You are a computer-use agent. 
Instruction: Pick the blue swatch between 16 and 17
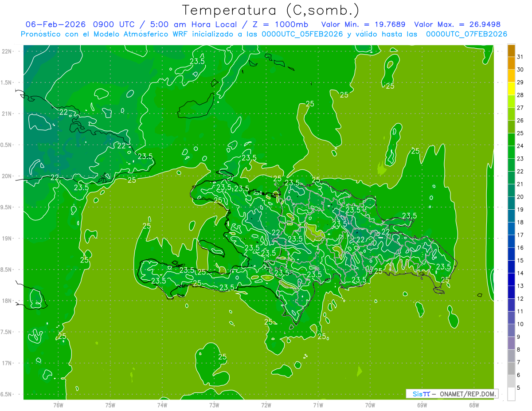coord(511,241)
